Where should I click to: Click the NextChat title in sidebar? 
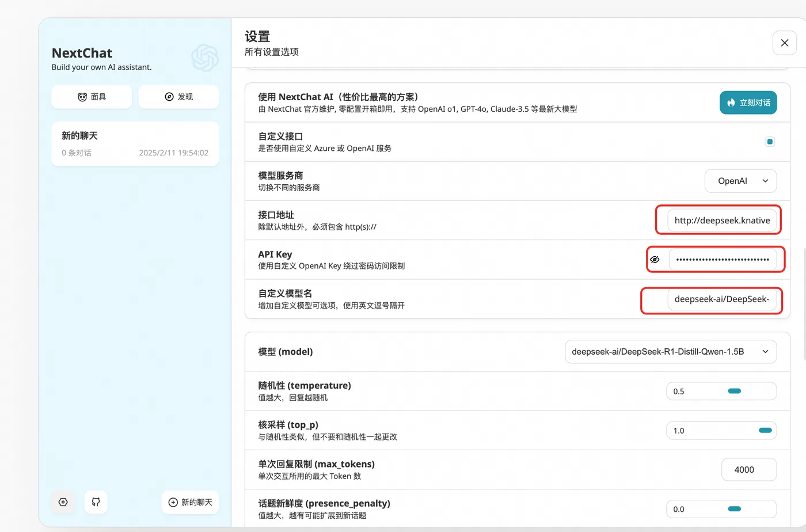[82, 53]
